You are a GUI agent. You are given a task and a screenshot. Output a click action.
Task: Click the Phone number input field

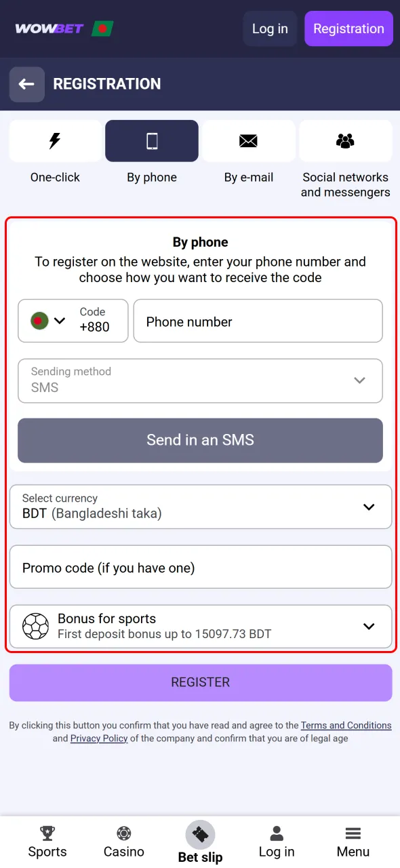(258, 320)
